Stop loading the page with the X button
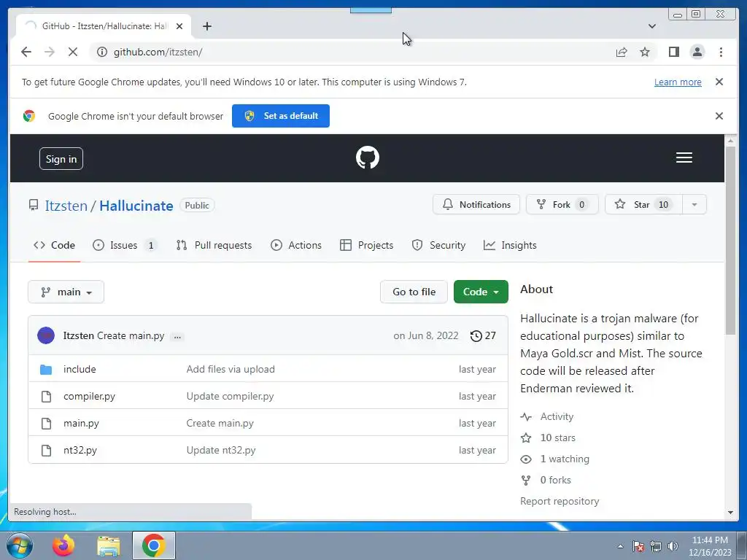747x560 pixels. coord(73,52)
